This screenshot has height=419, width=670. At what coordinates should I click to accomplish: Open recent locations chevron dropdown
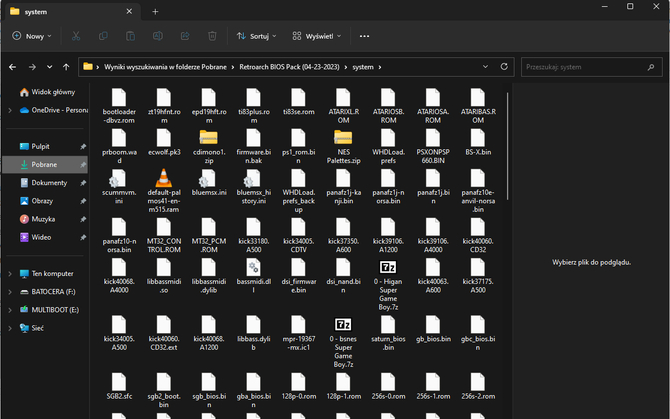point(50,67)
